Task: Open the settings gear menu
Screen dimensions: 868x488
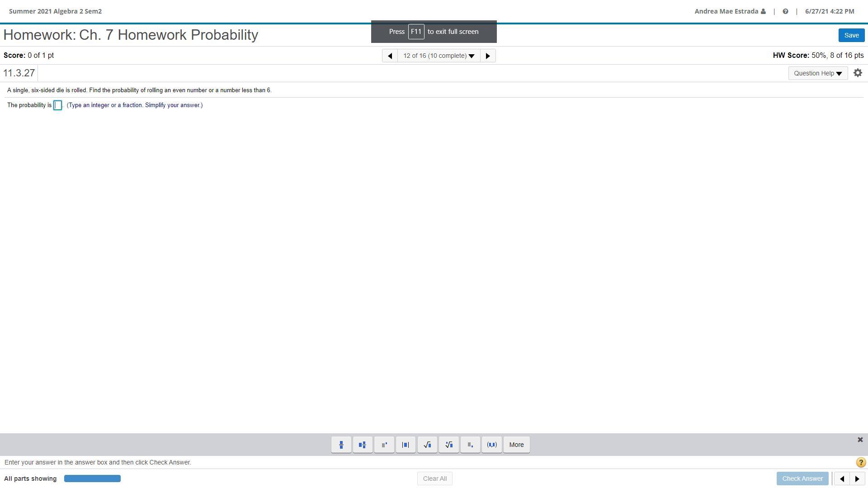Action: pyautogui.click(x=858, y=73)
